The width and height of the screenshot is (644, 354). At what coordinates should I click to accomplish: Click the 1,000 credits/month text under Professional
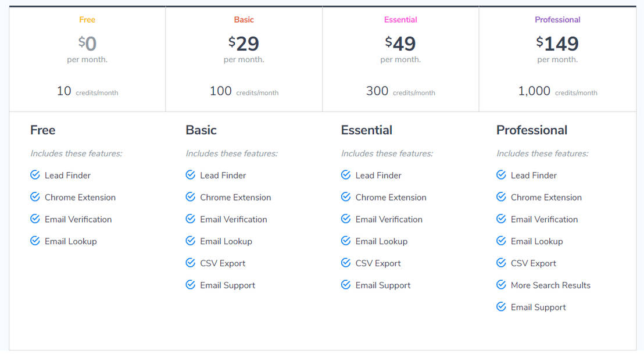pyautogui.click(x=559, y=91)
